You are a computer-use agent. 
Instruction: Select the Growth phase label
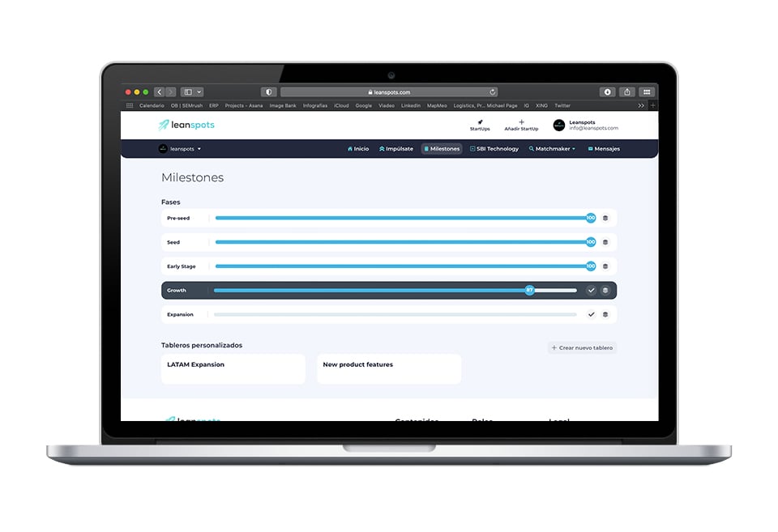coord(176,291)
